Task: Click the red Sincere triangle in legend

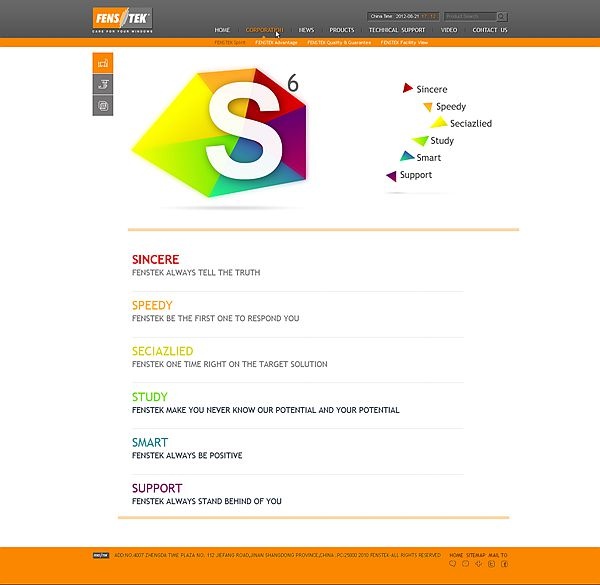Action: 407,89
